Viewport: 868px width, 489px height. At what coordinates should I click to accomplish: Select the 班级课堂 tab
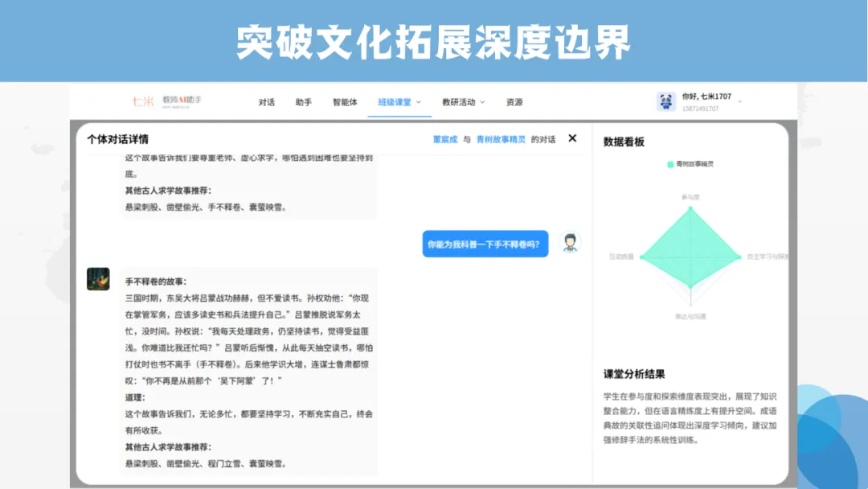395,102
